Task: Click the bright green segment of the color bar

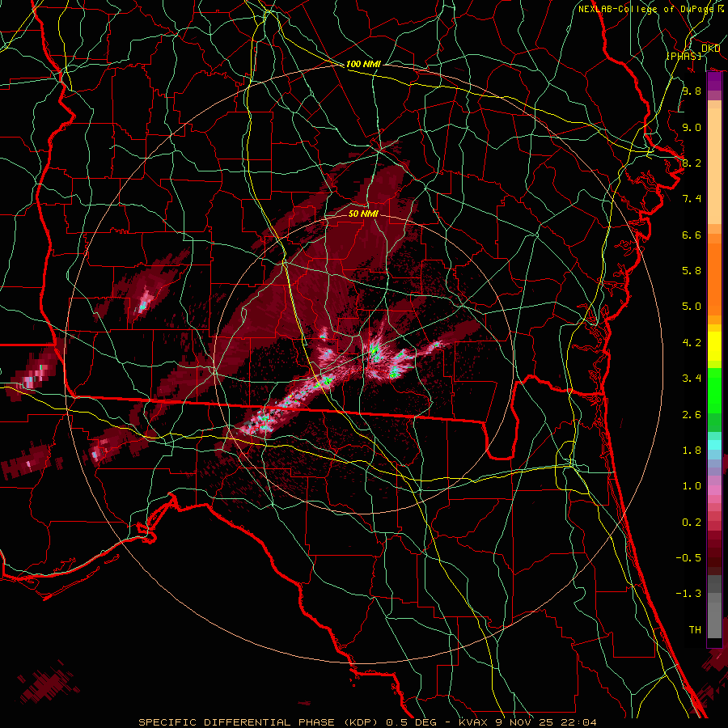Action: tap(714, 391)
